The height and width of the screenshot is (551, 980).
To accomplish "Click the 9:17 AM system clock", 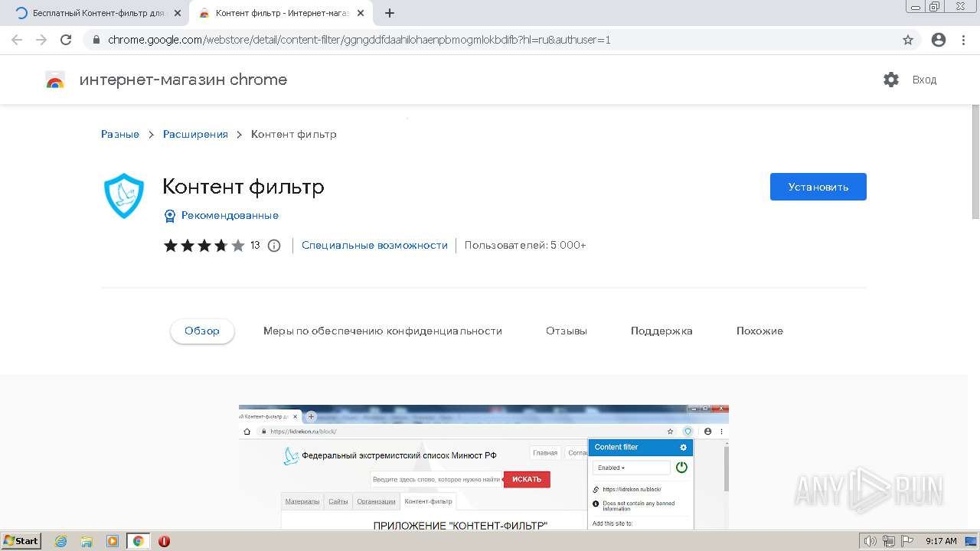I will click(941, 541).
